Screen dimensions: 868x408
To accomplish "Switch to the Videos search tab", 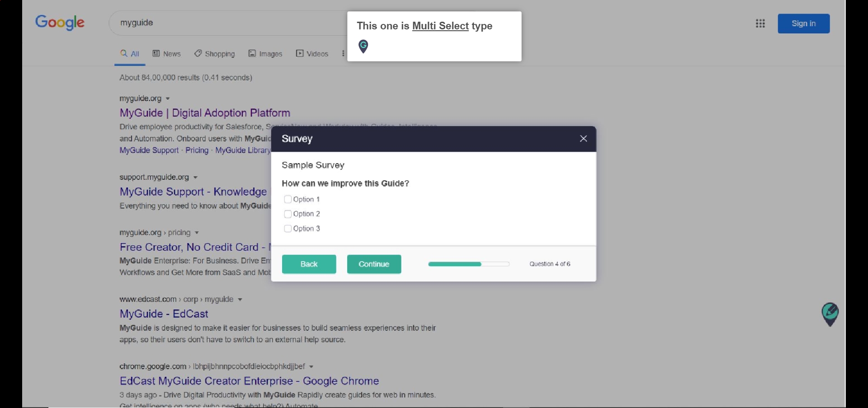I will click(312, 54).
